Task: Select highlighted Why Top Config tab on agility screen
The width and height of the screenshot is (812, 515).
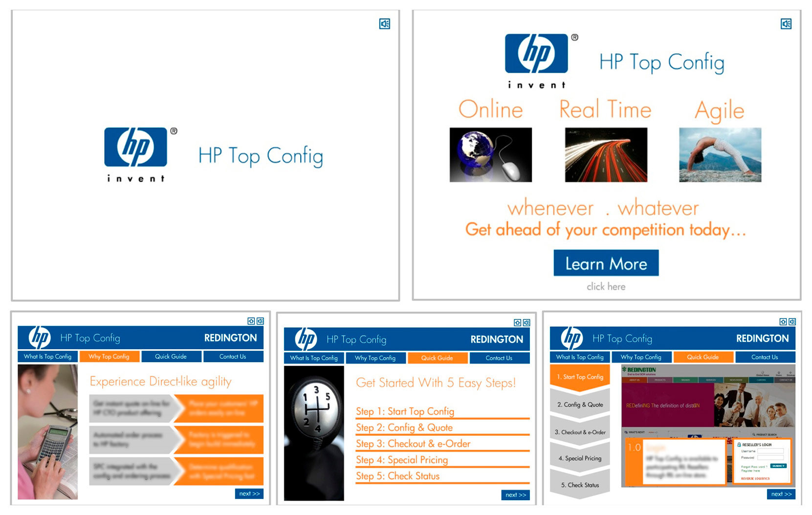Action: pos(109,356)
